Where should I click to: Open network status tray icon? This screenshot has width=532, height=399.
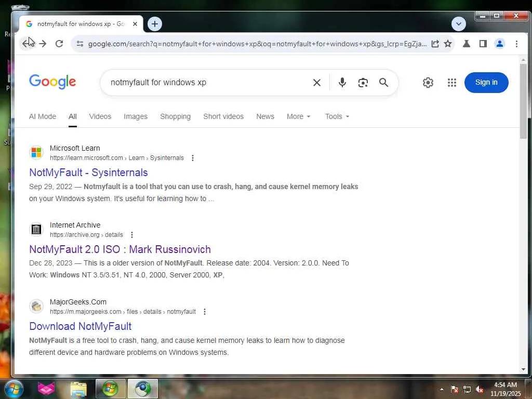click(467, 389)
